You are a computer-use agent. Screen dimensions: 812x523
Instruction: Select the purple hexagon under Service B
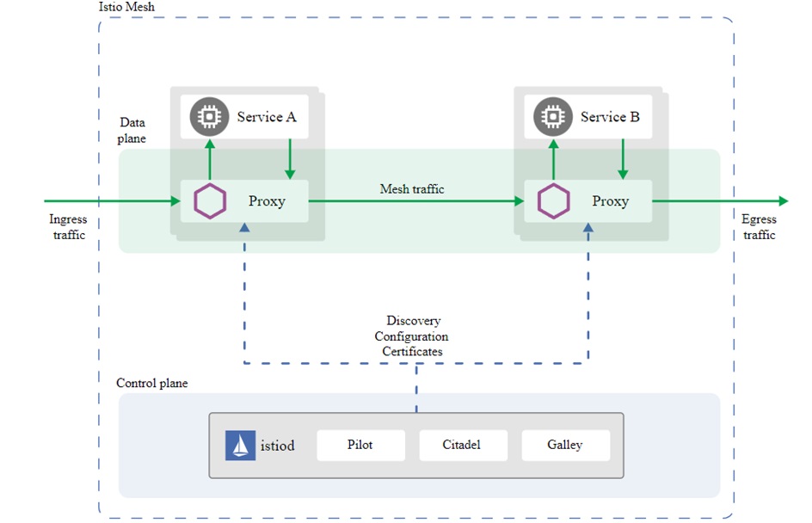click(554, 201)
